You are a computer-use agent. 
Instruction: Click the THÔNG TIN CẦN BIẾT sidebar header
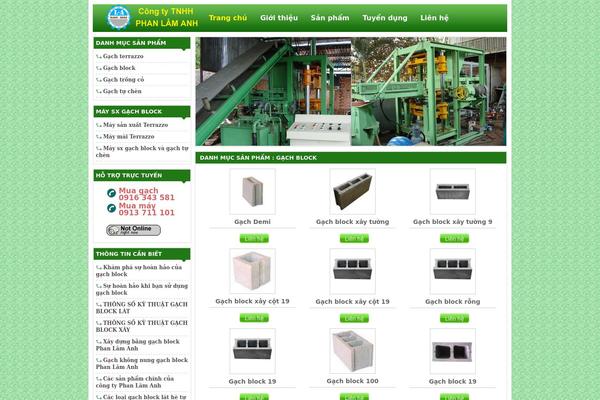point(142,254)
